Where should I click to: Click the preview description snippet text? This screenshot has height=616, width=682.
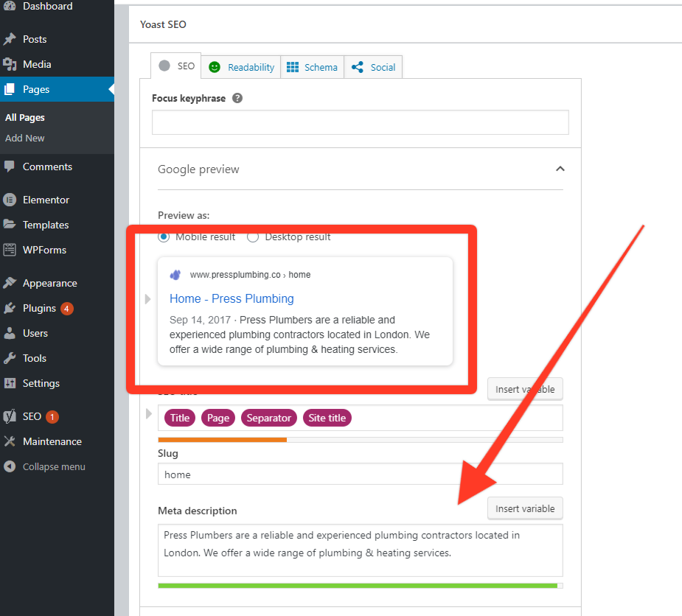pos(299,335)
